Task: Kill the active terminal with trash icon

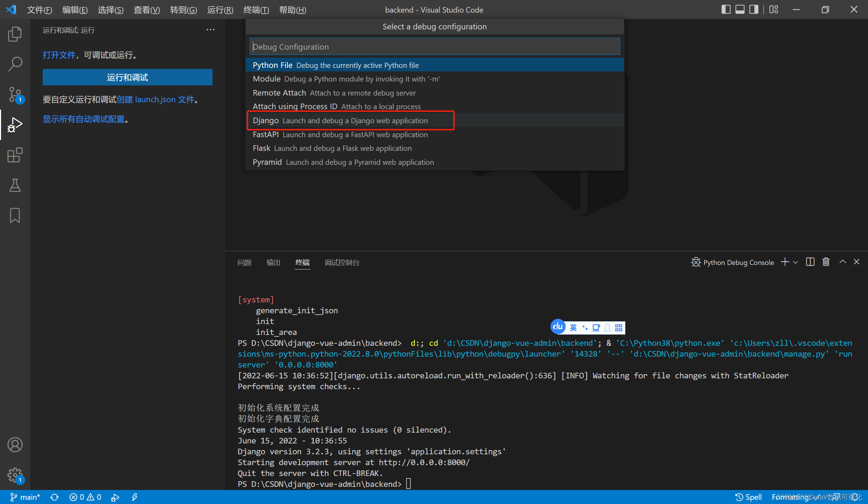Action: (x=826, y=262)
